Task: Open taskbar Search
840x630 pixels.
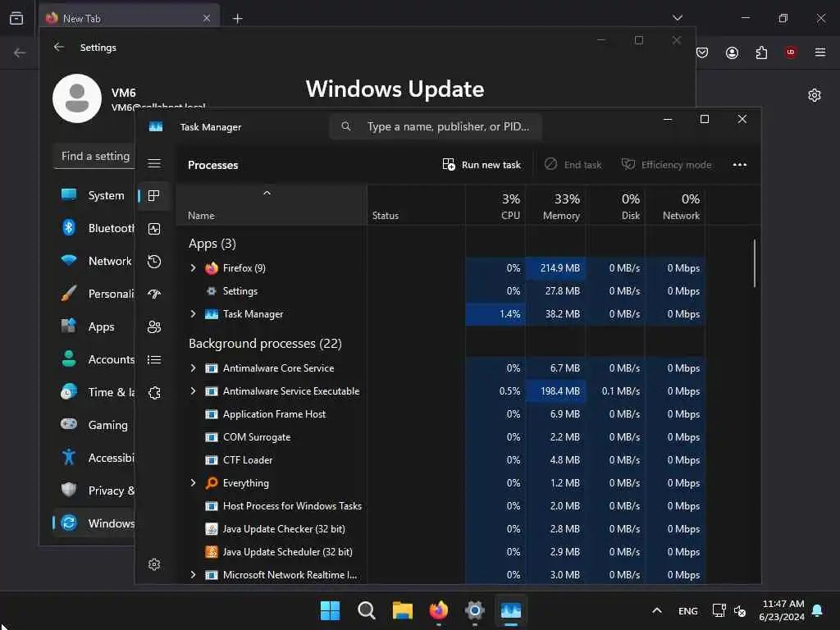Action: pyautogui.click(x=367, y=610)
